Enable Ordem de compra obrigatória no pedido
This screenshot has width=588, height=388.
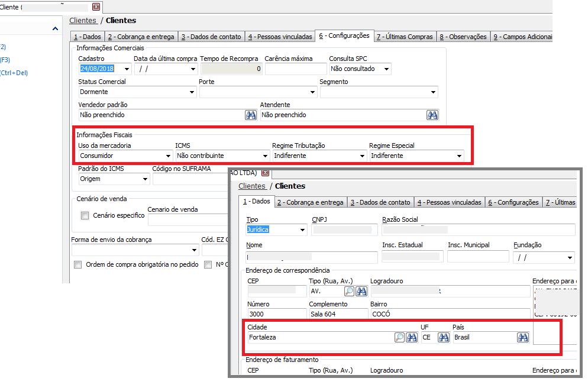(x=78, y=264)
